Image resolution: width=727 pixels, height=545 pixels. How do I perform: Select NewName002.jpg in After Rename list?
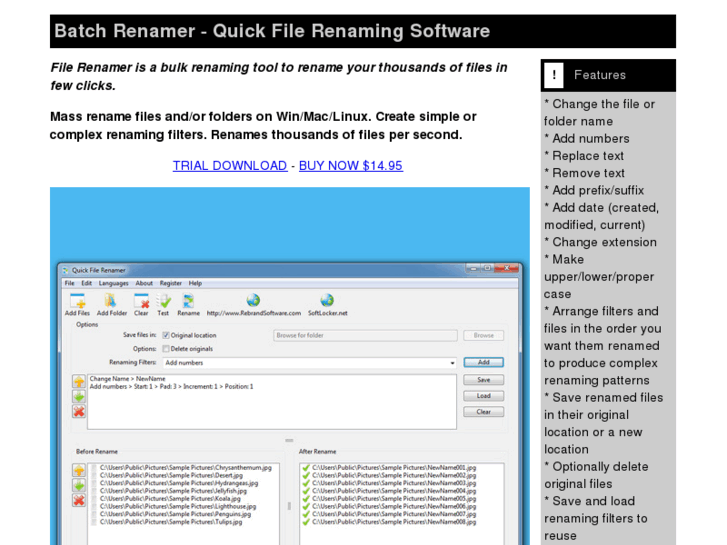[x=394, y=475]
